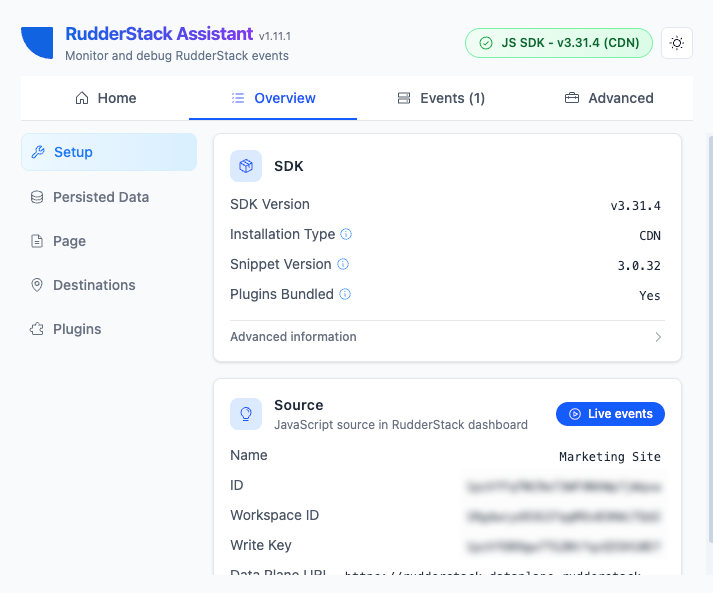Click the Advanced information chevron arrow
This screenshot has height=593, width=713.
[658, 337]
